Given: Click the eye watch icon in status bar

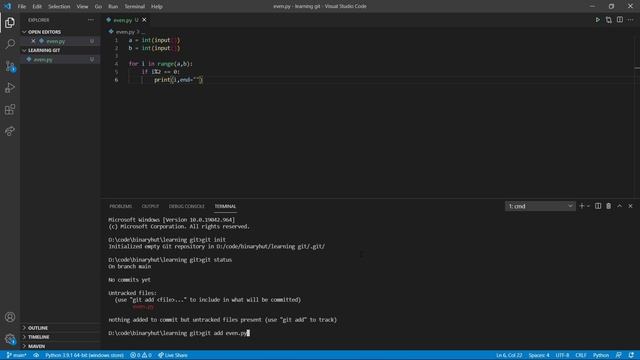Looking at the screenshot, I should point(36,355).
